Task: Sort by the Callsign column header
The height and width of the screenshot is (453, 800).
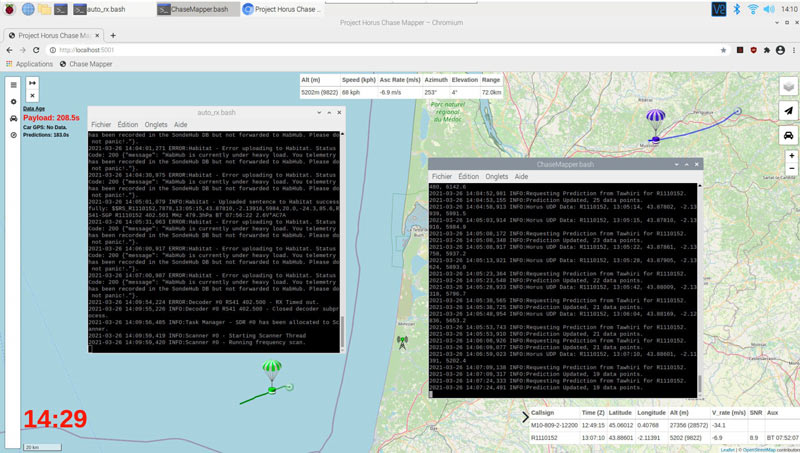Action: point(542,413)
